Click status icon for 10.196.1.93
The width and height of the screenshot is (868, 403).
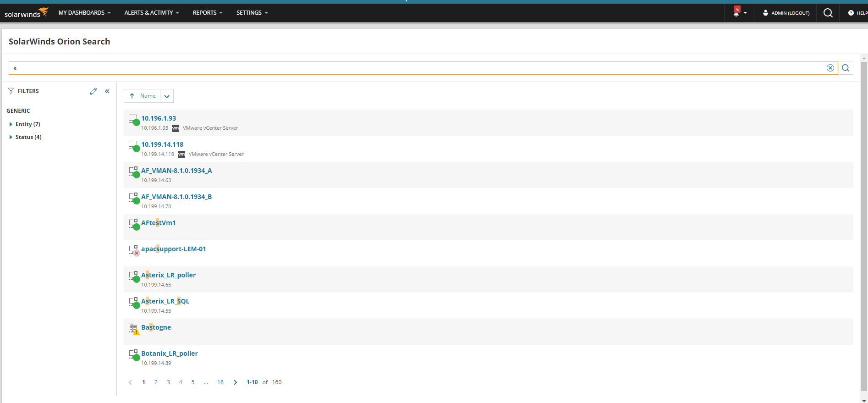[x=134, y=120]
